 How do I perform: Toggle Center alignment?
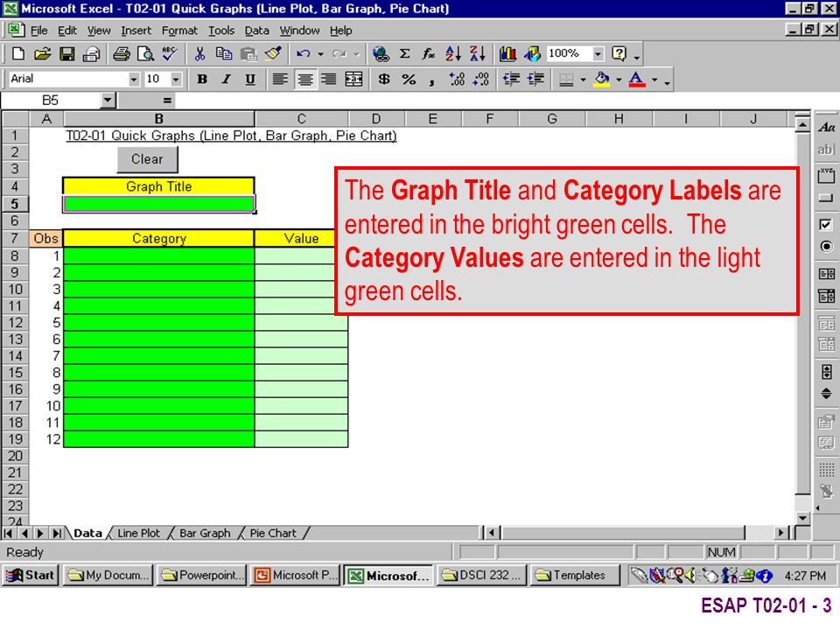coord(304,80)
